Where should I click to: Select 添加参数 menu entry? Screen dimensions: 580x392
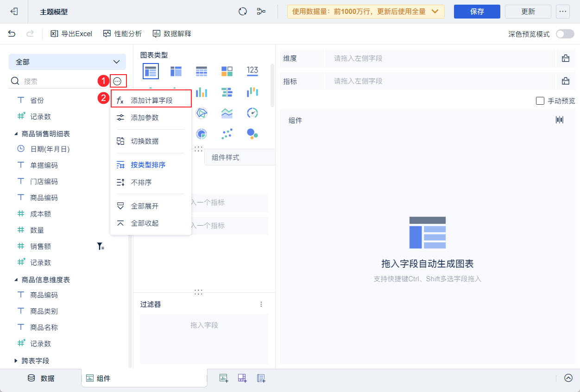coord(151,117)
